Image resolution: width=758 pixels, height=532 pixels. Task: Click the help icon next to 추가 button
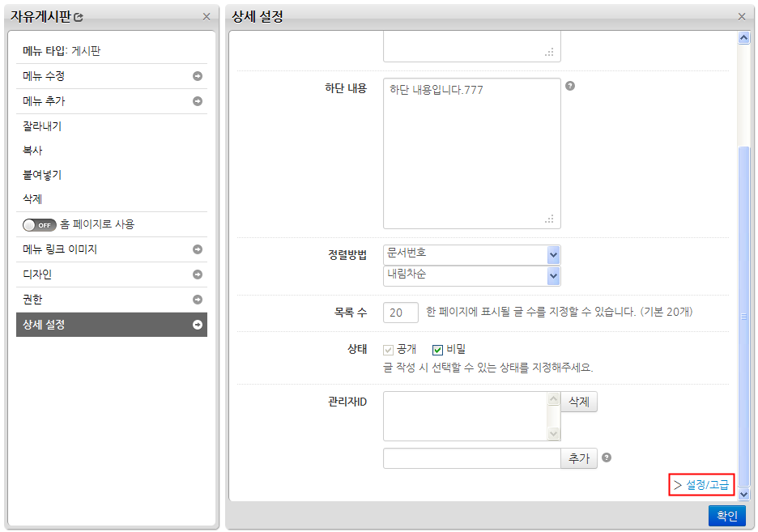(x=607, y=458)
